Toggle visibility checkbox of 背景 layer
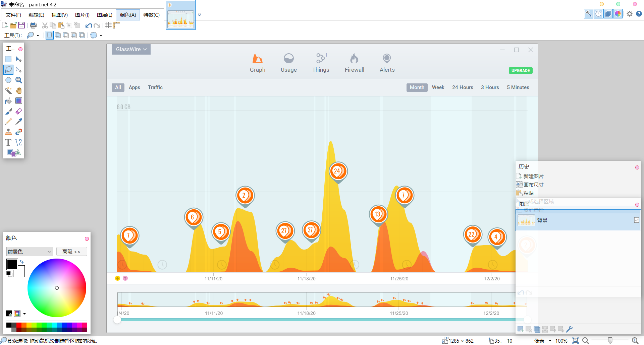This screenshot has height=345, width=644. (636, 220)
